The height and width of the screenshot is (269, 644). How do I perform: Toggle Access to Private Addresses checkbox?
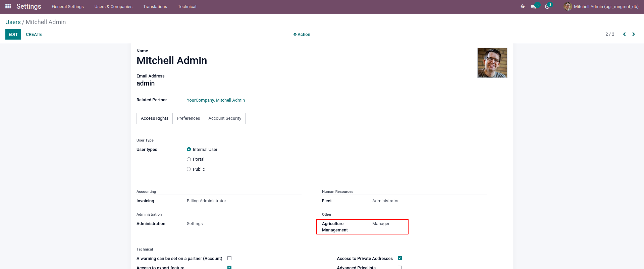[400, 258]
